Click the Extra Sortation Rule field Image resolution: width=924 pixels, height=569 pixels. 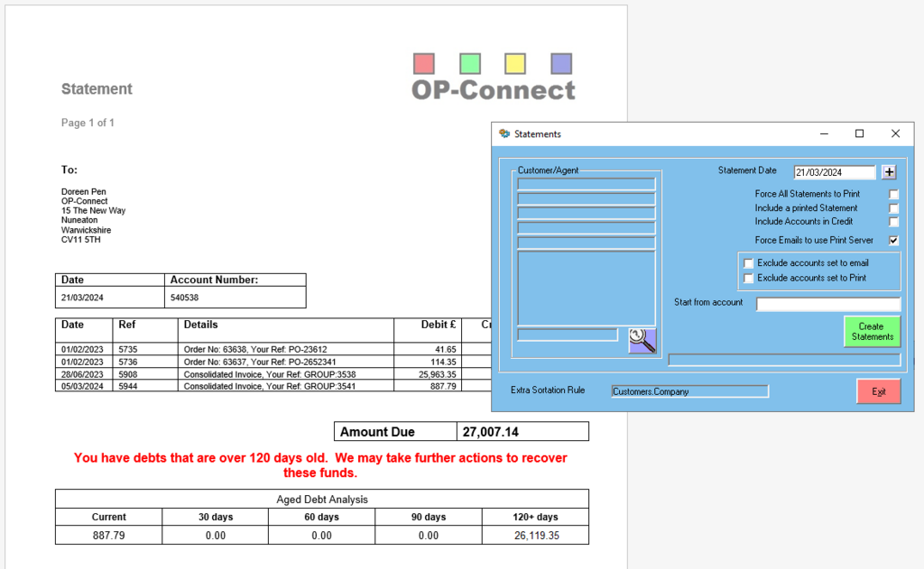coord(690,391)
